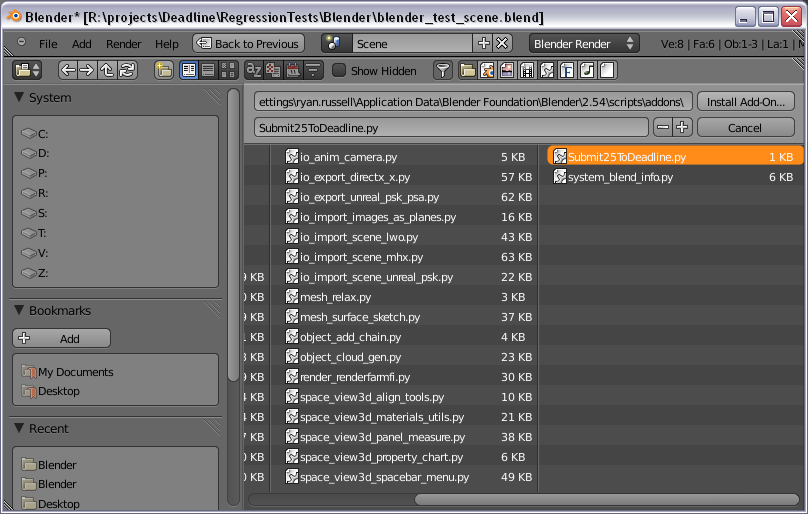Screen dimensions: 808x514
Task: Toggle the show movie files filter
Action: [x=527, y=70]
